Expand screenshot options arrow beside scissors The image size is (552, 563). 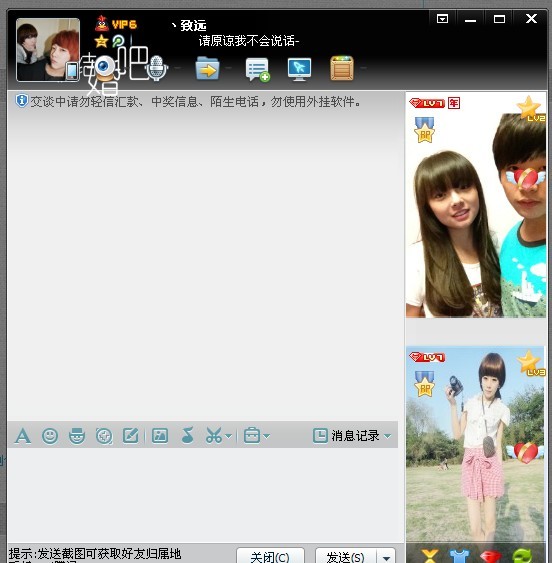[x=228, y=436]
